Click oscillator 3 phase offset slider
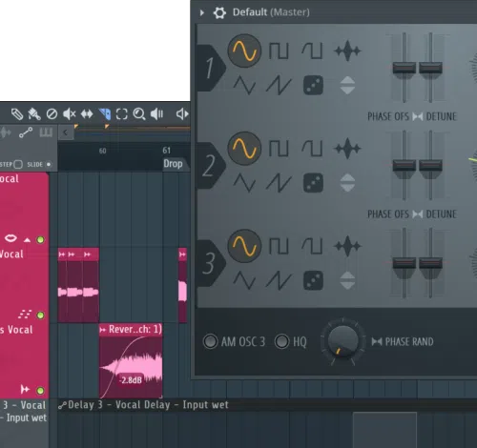The width and height of the screenshot is (477, 448). point(404,263)
